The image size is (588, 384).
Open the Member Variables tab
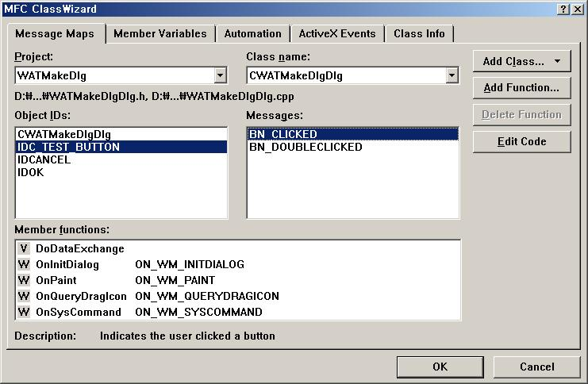coord(160,34)
